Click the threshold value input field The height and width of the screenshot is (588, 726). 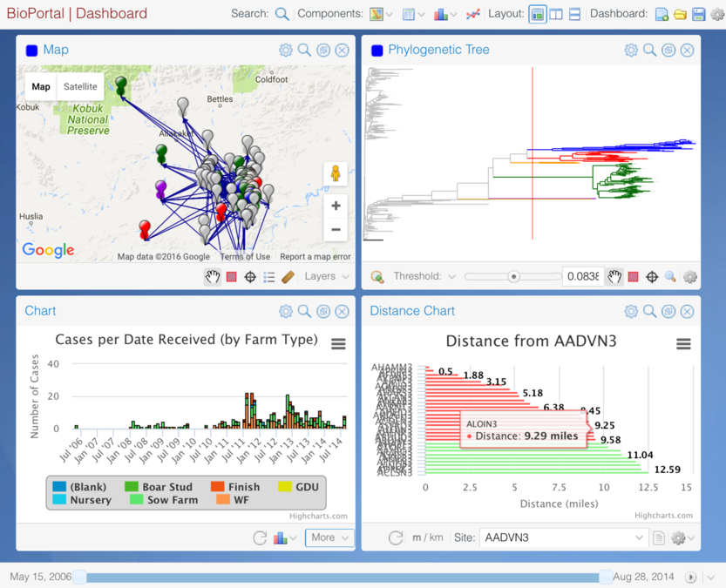(x=581, y=277)
